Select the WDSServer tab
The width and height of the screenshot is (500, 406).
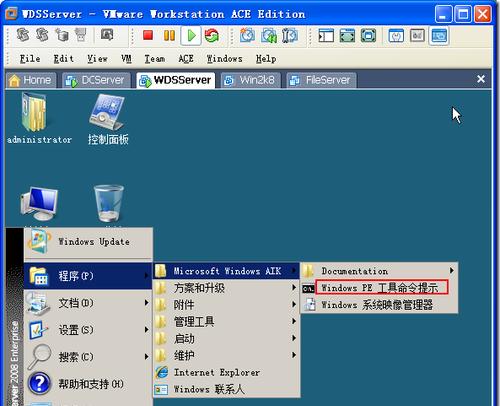tap(176, 80)
